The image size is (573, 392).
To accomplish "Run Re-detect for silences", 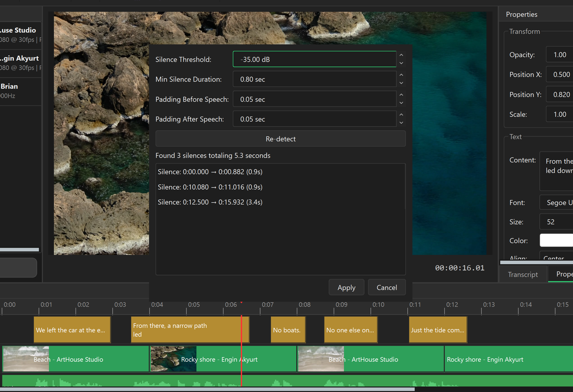I will click(280, 139).
